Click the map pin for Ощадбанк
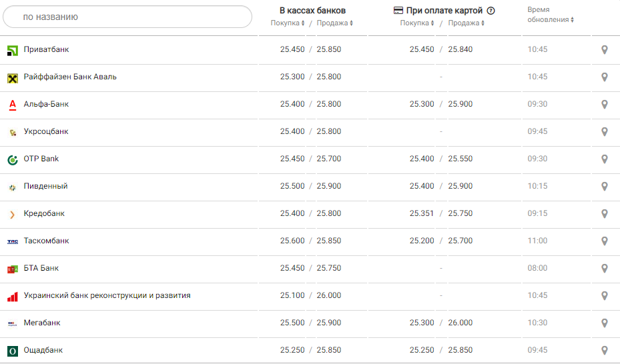 (604, 351)
